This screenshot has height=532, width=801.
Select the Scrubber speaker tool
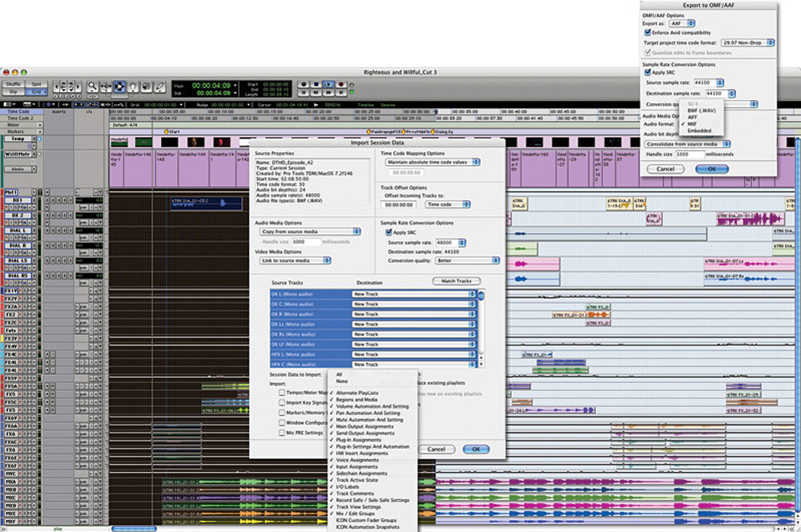tap(146, 87)
